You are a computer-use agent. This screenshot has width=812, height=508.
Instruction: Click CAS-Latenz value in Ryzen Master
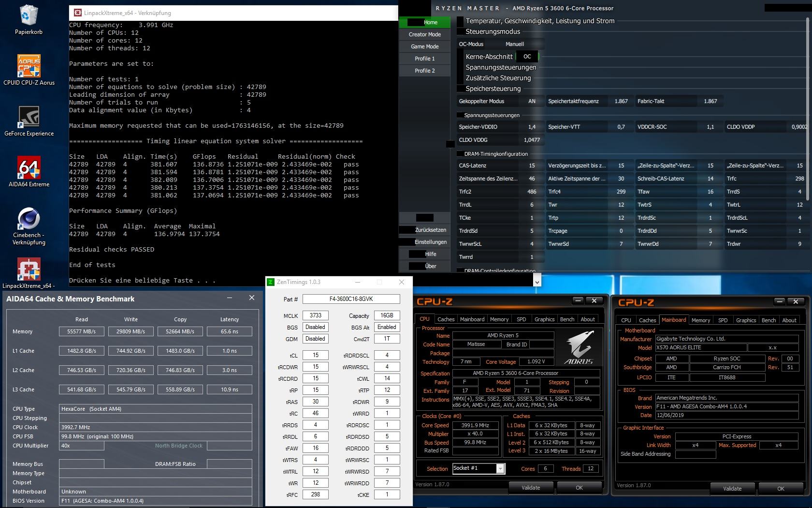click(x=532, y=165)
